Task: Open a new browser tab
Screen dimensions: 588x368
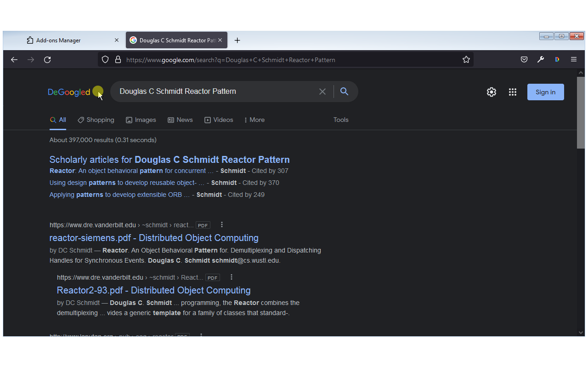Action: (x=237, y=40)
